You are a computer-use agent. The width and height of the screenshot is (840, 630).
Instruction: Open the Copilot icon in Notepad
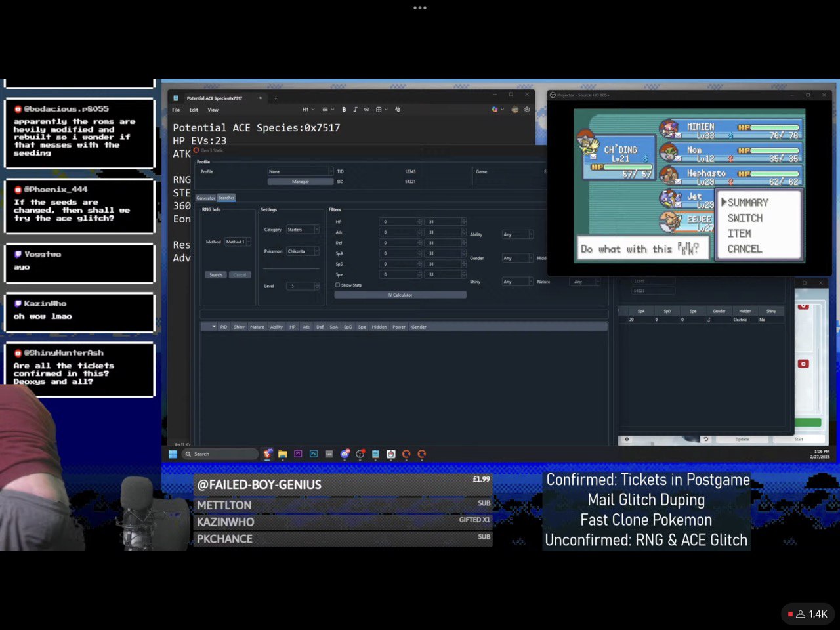click(x=495, y=110)
